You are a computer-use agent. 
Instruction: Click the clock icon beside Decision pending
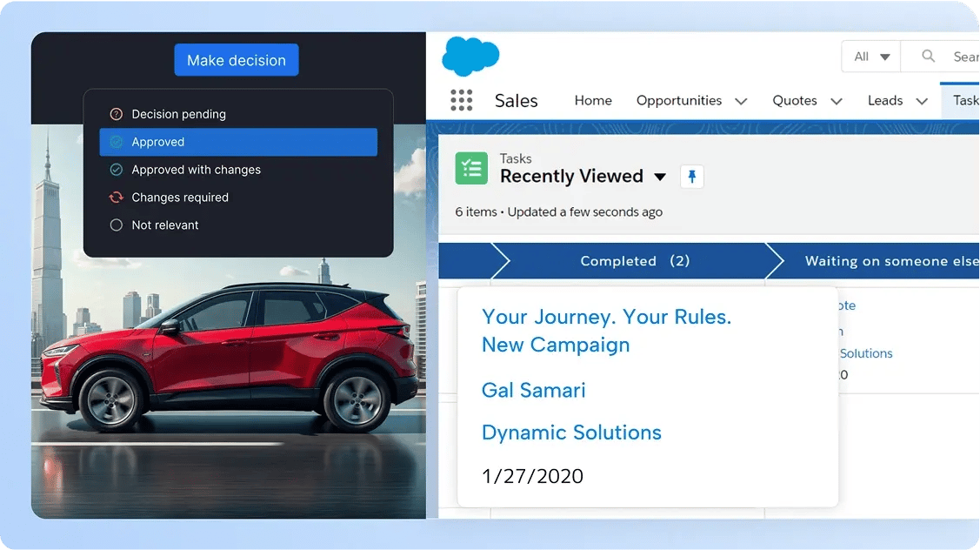click(x=116, y=114)
